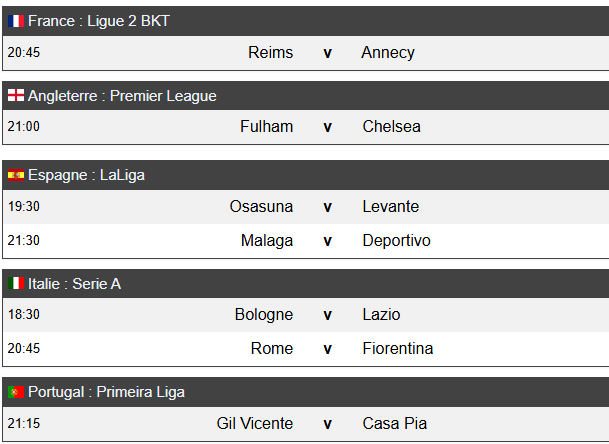Click the Fiorentina team name
The image size is (609, 444).
(398, 348)
